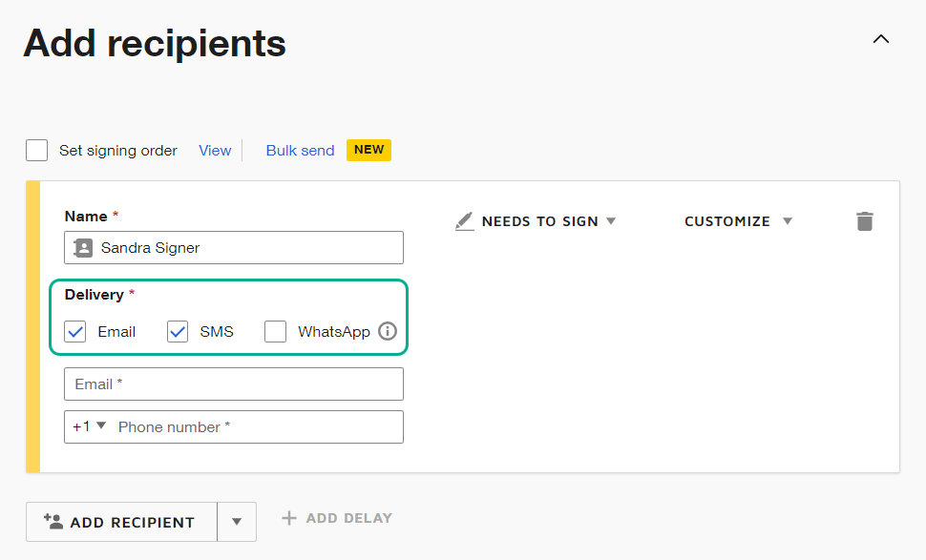926x560 pixels.
Task: Click the plus icon on ADD DELAY
Action: click(288, 517)
